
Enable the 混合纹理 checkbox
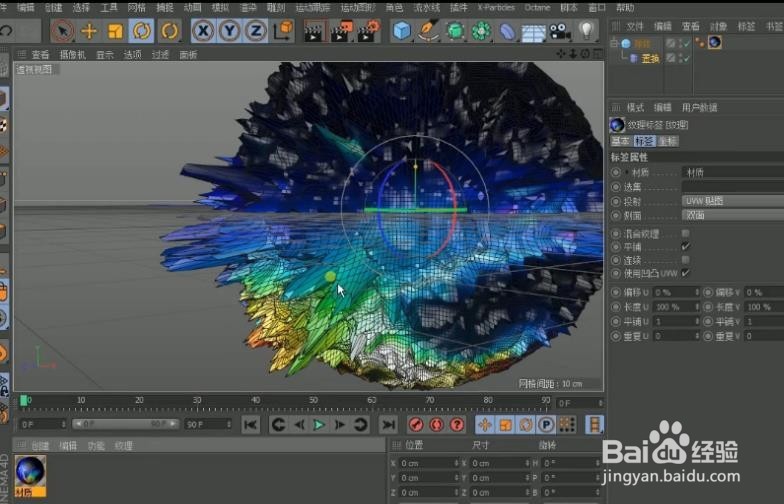tap(686, 234)
